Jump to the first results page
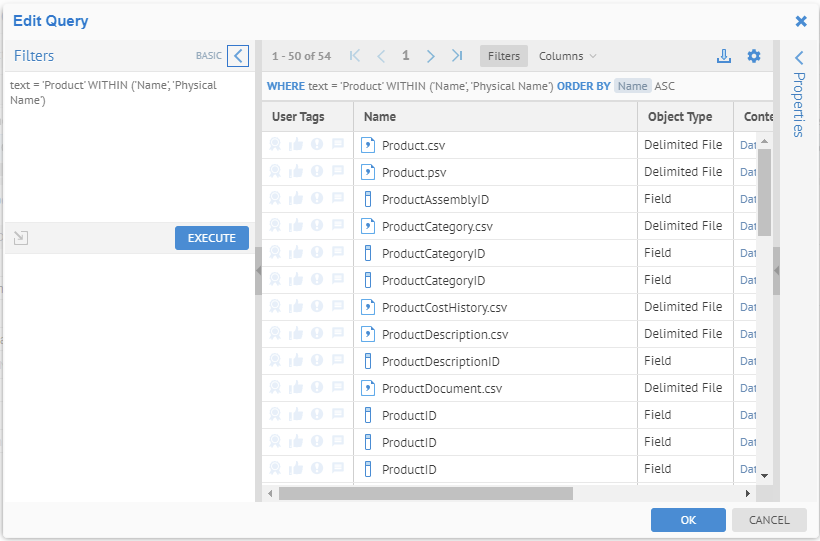Viewport: 820px width, 541px height. pyautogui.click(x=354, y=56)
